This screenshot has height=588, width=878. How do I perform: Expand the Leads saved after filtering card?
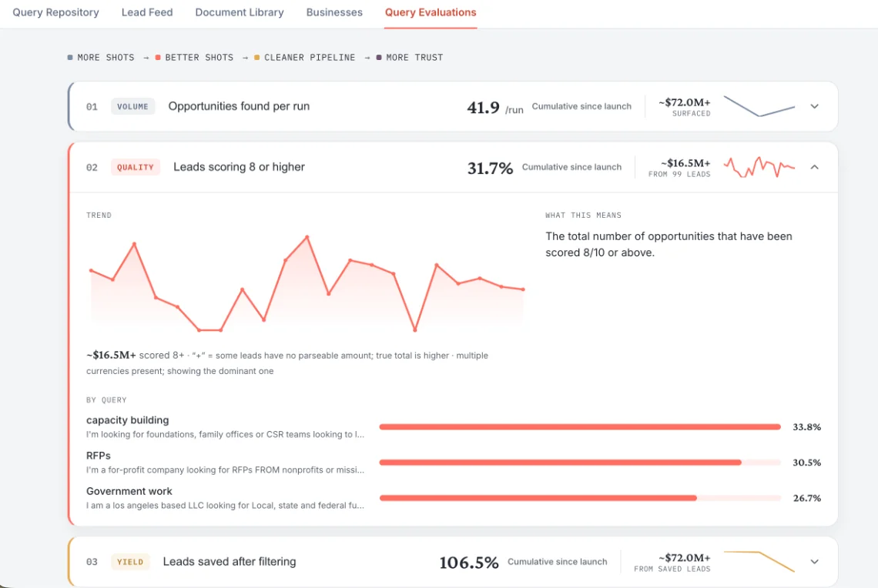point(814,562)
